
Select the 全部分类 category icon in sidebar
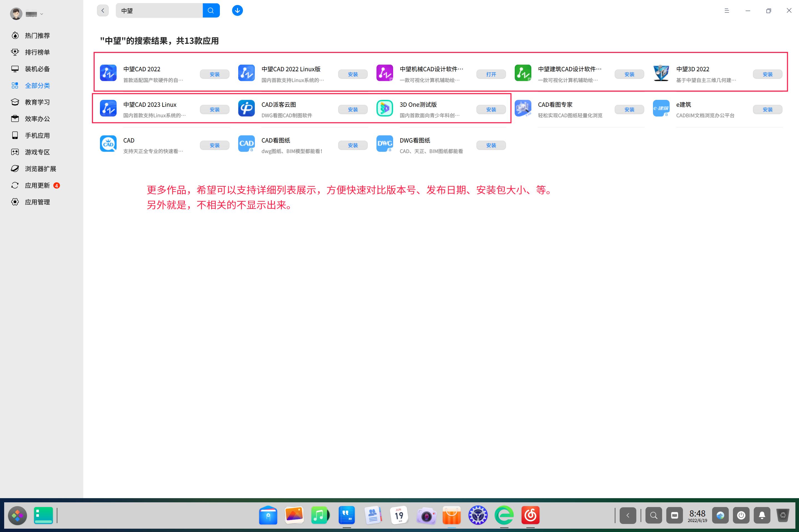pyautogui.click(x=15, y=85)
